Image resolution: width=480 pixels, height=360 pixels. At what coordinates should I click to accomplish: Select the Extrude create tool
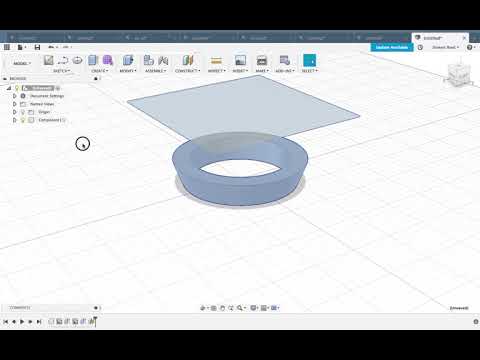point(93,60)
